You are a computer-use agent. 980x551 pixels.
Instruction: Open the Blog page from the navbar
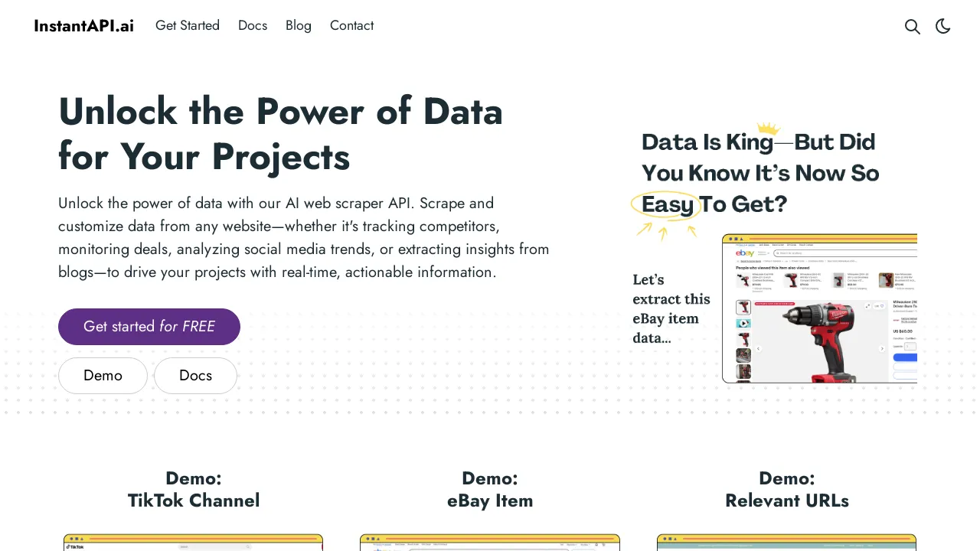(298, 25)
